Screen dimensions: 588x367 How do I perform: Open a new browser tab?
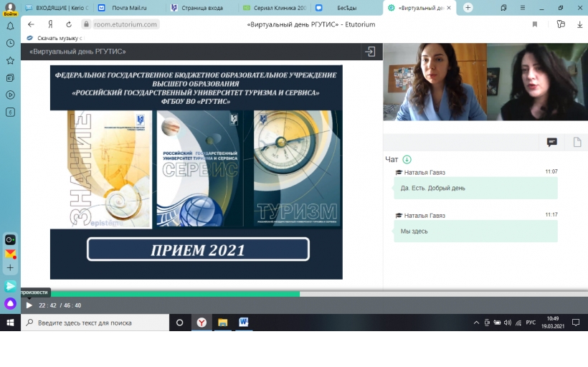click(468, 7)
